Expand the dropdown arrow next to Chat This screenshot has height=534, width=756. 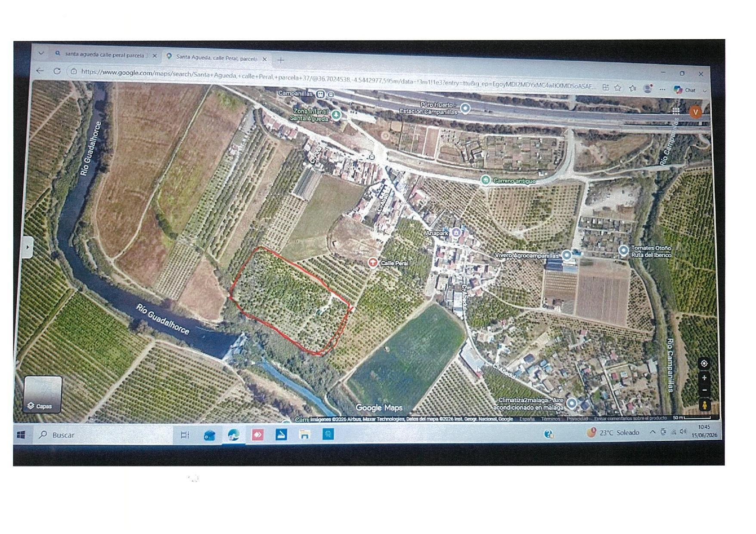point(705,91)
